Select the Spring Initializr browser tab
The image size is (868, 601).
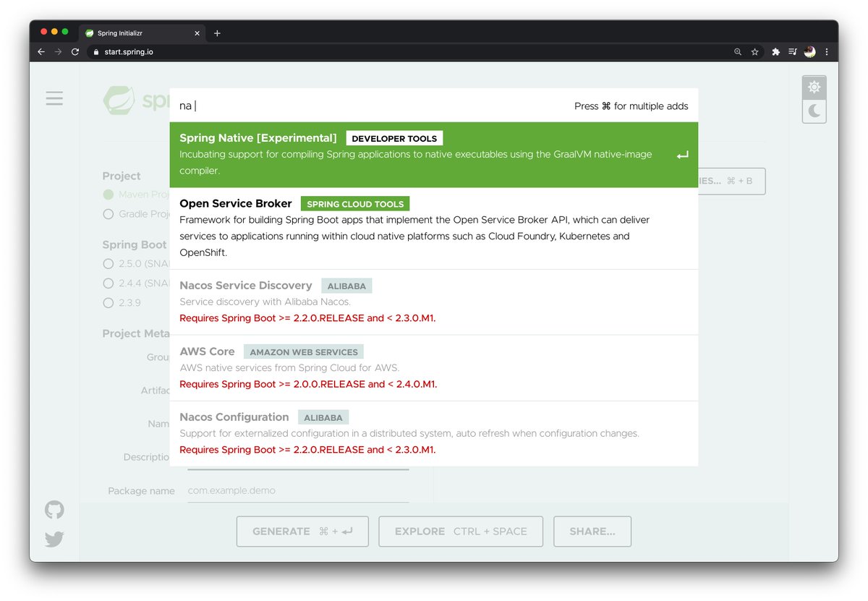coord(141,33)
